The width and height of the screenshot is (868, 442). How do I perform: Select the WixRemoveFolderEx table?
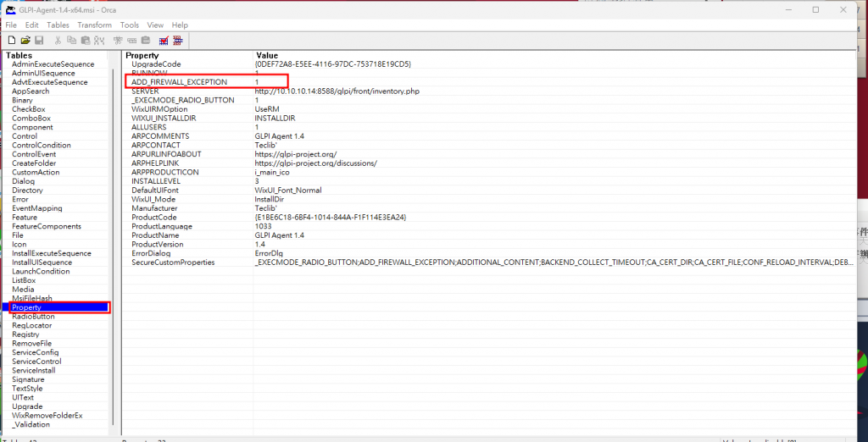(x=47, y=416)
